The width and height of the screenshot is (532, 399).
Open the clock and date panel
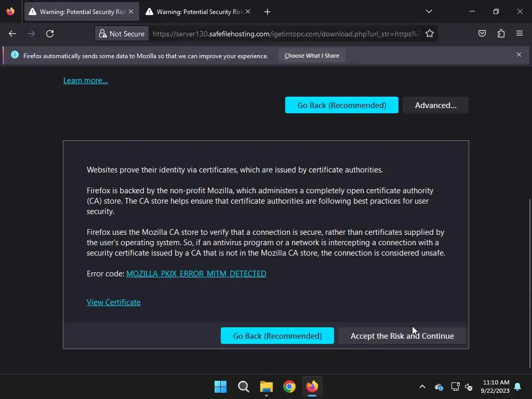495,387
